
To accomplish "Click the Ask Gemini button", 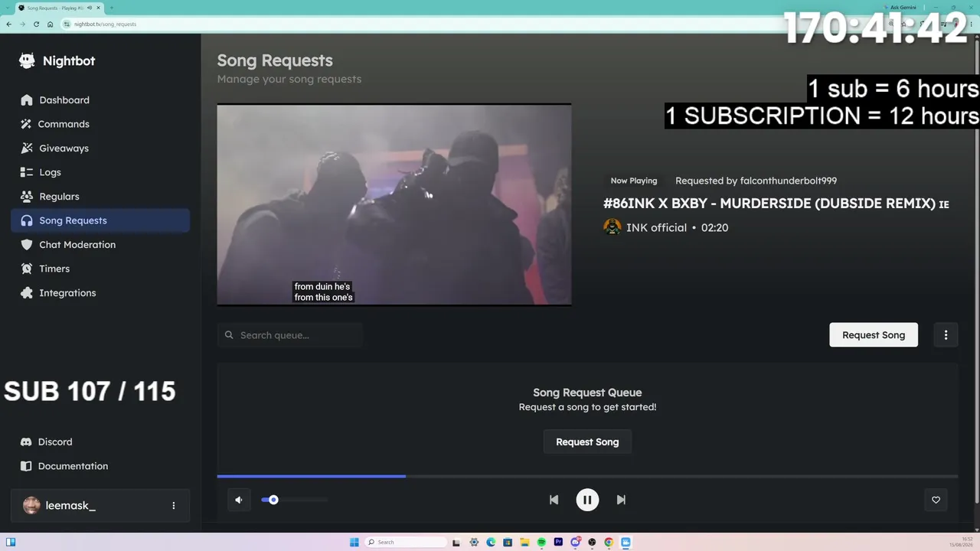I will tap(898, 7).
